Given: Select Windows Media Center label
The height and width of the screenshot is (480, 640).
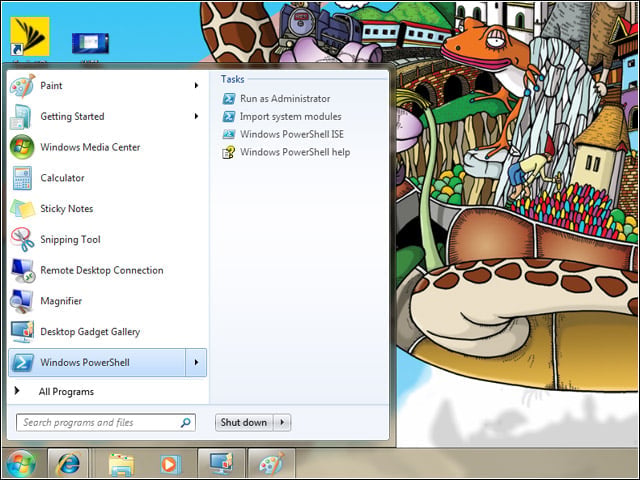Looking at the screenshot, I should 90,147.
